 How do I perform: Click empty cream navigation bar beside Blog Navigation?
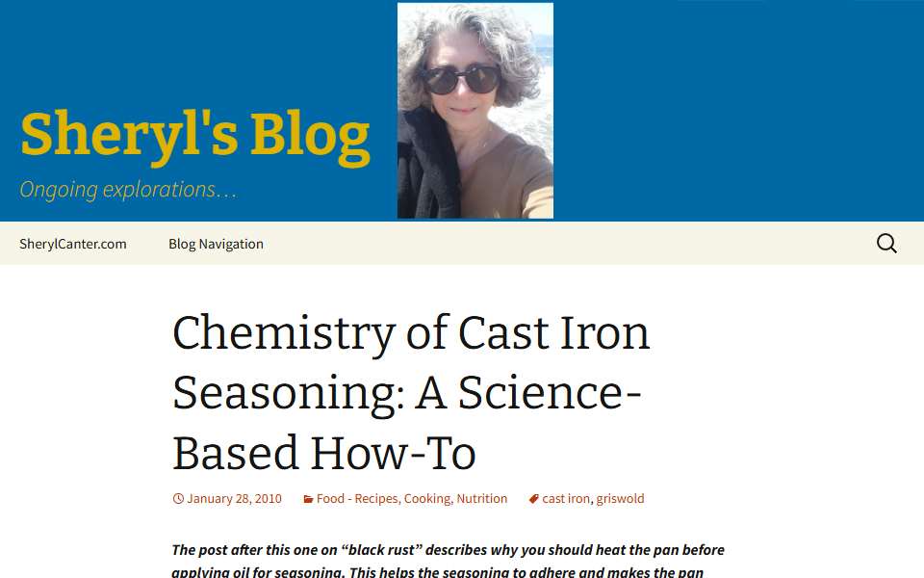(566, 244)
